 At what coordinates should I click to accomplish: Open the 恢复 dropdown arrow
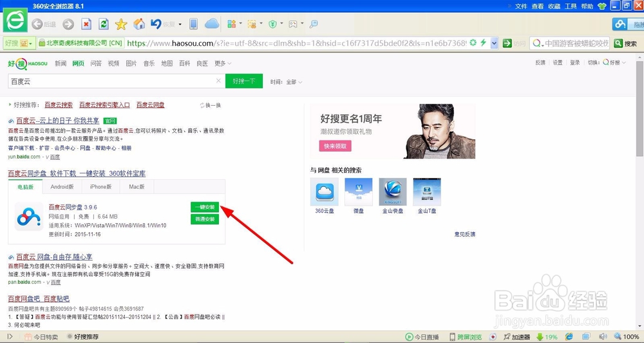click(x=180, y=24)
